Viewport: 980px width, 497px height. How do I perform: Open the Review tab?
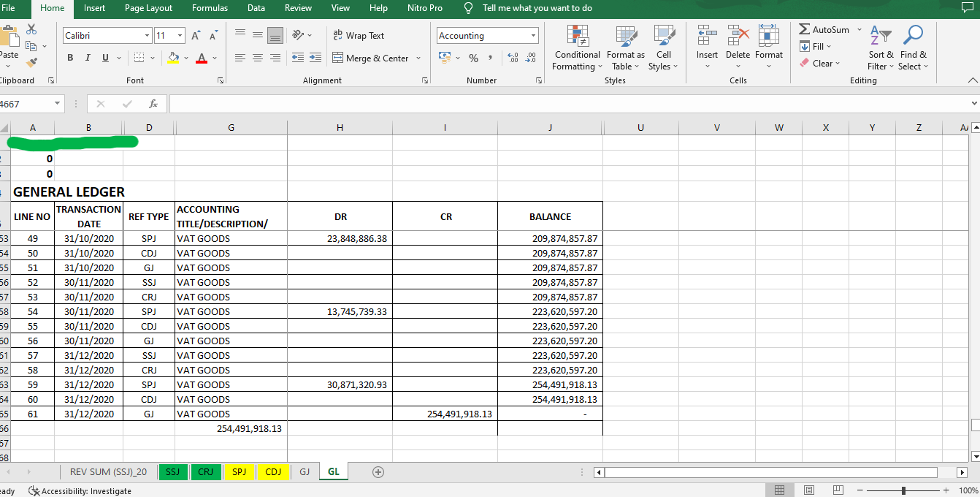(x=298, y=8)
